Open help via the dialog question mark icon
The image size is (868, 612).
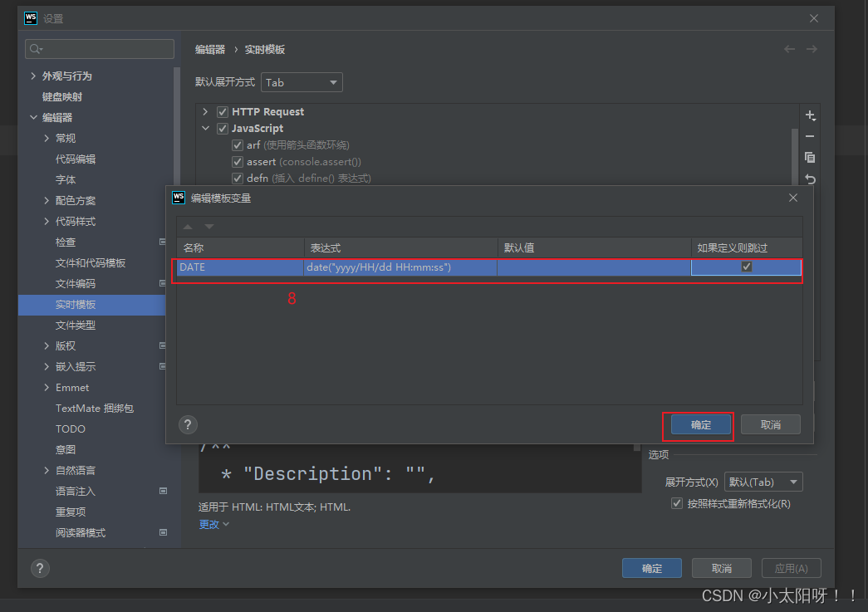pyautogui.click(x=188, y=424)
